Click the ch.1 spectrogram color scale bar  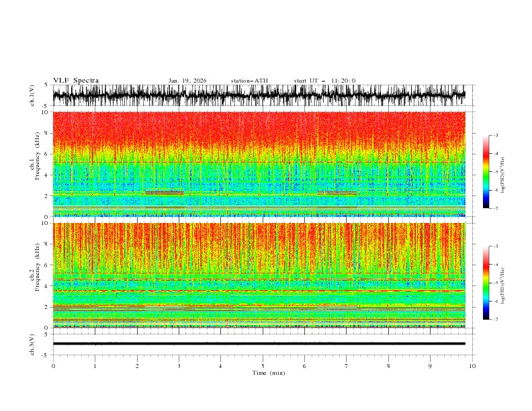click(486, 172)
